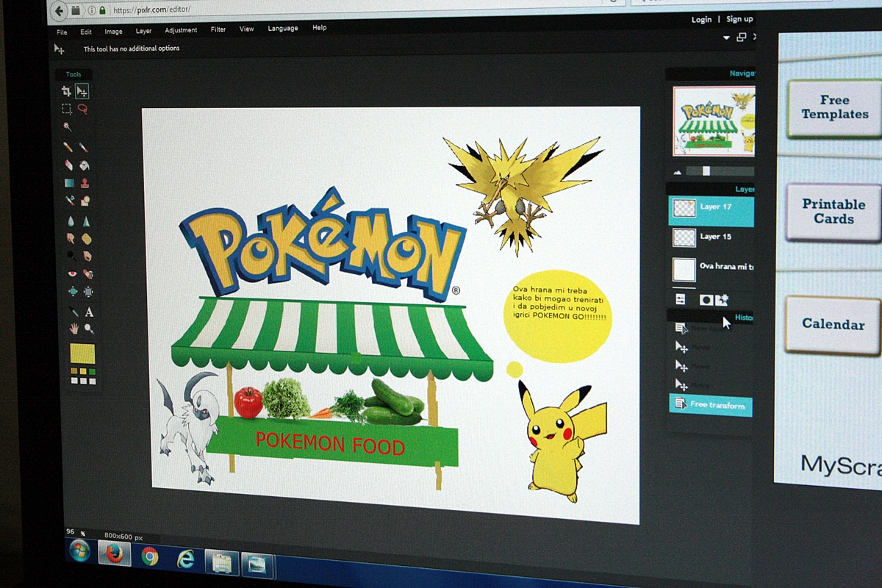Click the Navigator zoom slider
The height and width of the screenshot is (588, 882).
(x=706, y=171)
